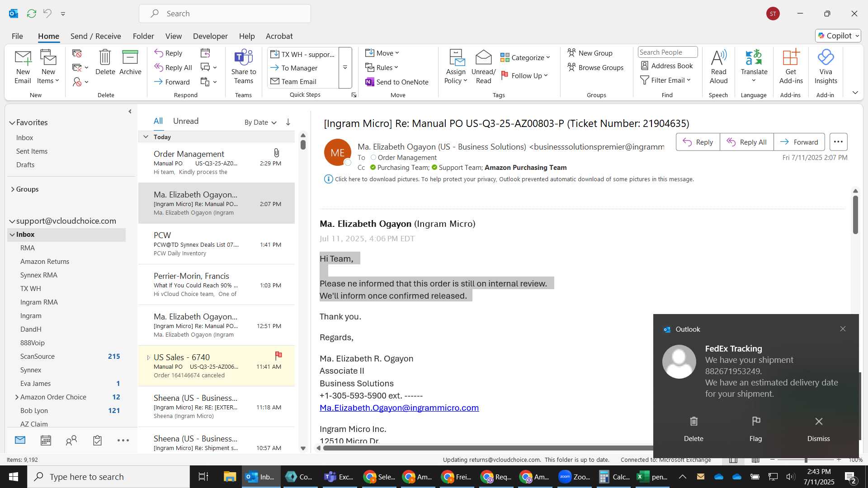
Task: Open File Explorer from taskbar
Action: pyautogui.click(x=230, y=477)
